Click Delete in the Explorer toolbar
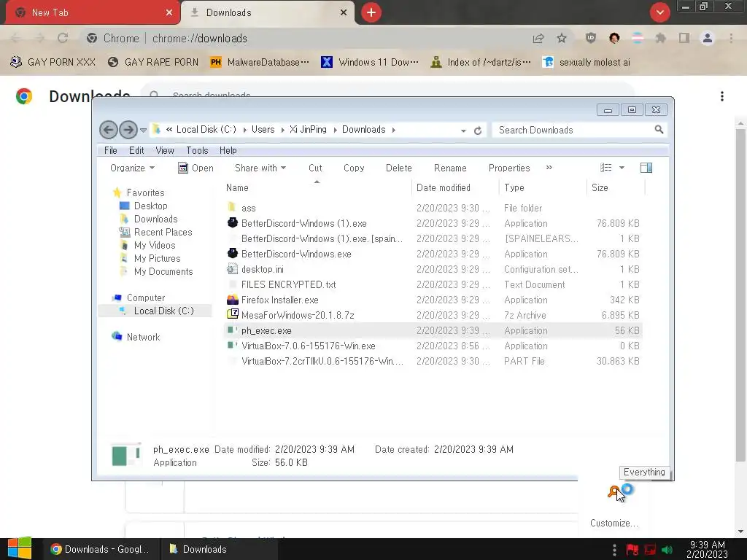This screenshot has height=560, width=747. click(399, 168)
